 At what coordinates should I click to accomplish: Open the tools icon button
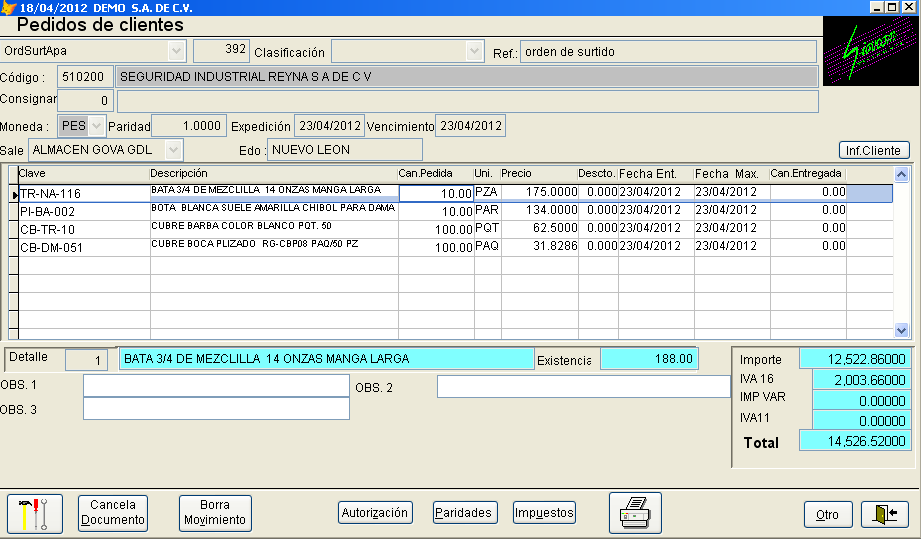tap(35, 514)
